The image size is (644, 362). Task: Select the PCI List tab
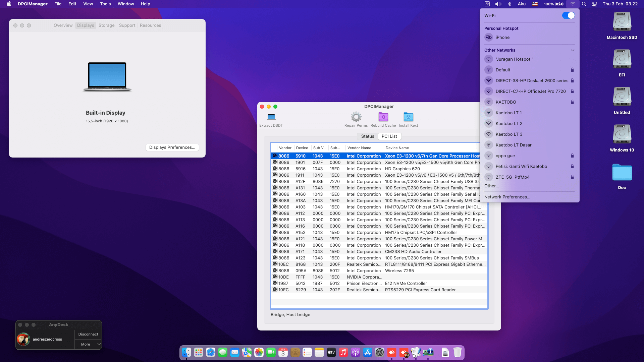pos(389,136)
